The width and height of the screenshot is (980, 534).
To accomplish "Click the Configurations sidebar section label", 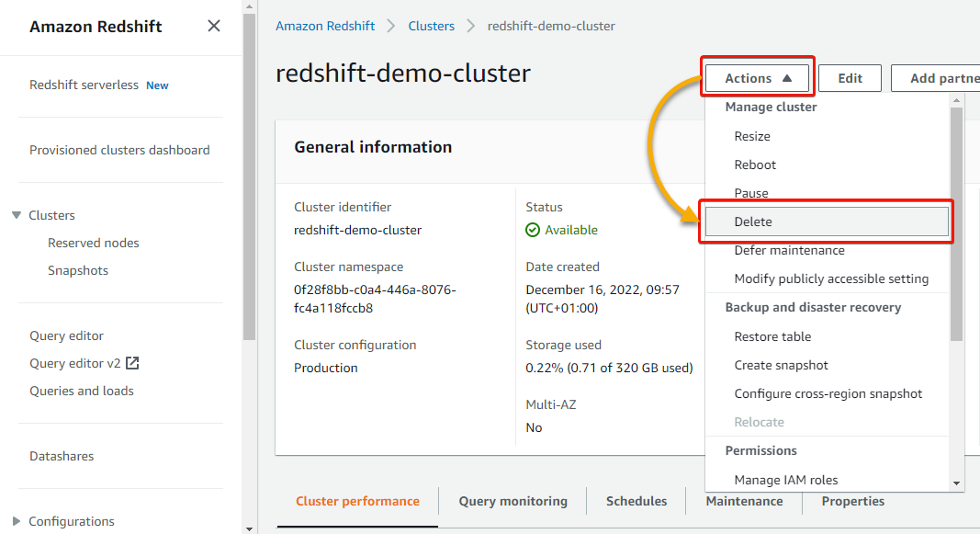I will click(x=72, y=521).
